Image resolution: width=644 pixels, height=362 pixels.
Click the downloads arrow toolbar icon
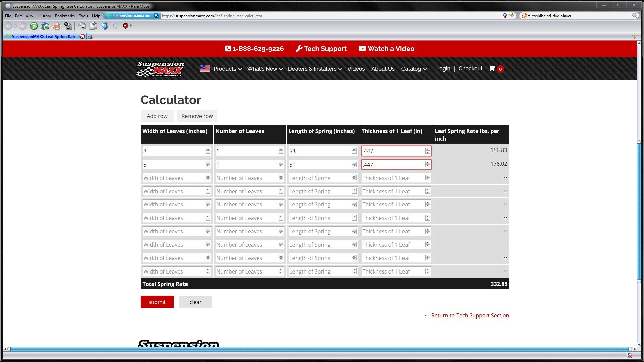(x=105, y=26)
